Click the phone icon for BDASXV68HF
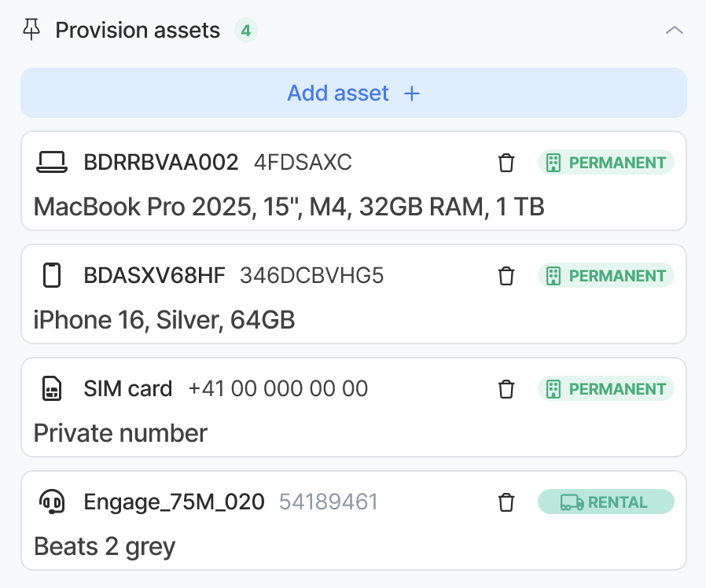The height and width of the screenshot is (588, 706). point(52,276)
